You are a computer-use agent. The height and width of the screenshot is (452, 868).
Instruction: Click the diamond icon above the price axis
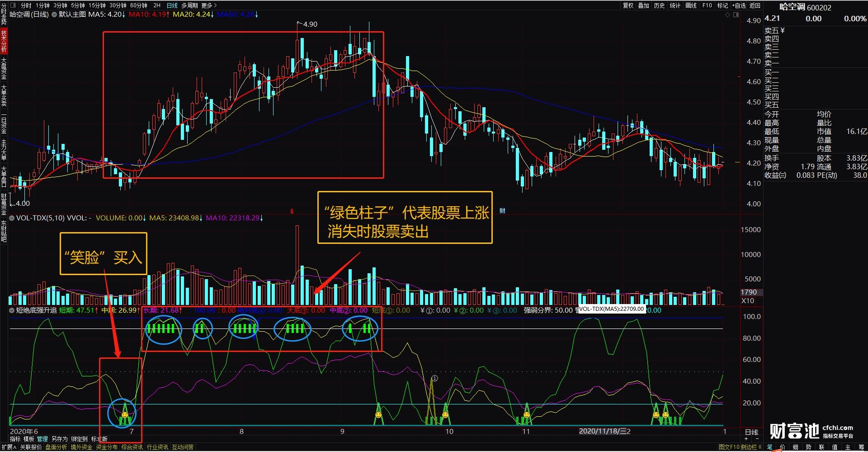[727, 15]
